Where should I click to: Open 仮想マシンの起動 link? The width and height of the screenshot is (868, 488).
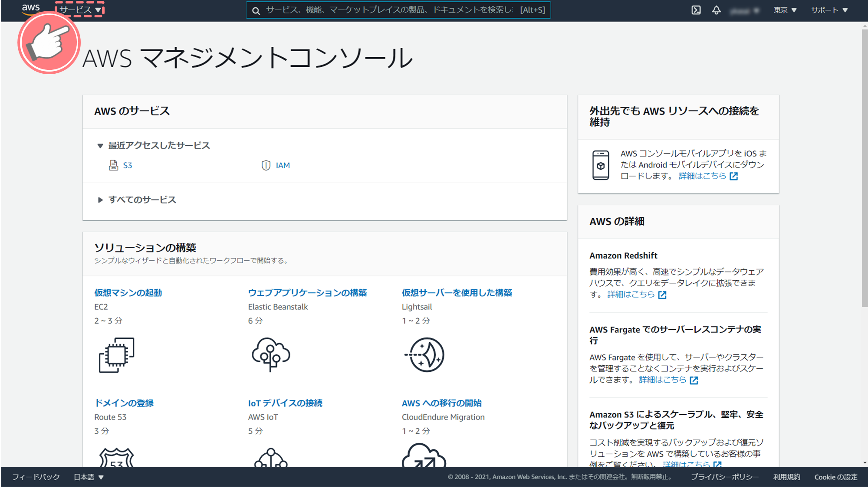[x=128, y=293]
